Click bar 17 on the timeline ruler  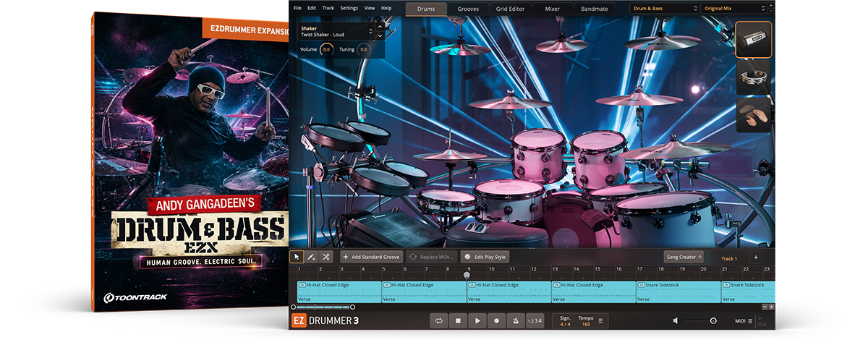click(640, 269)
